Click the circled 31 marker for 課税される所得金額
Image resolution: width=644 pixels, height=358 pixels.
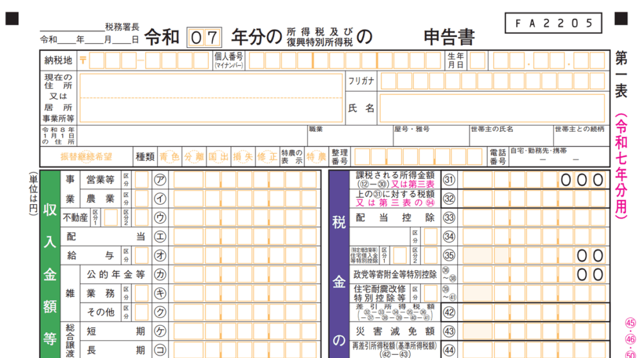449,180
